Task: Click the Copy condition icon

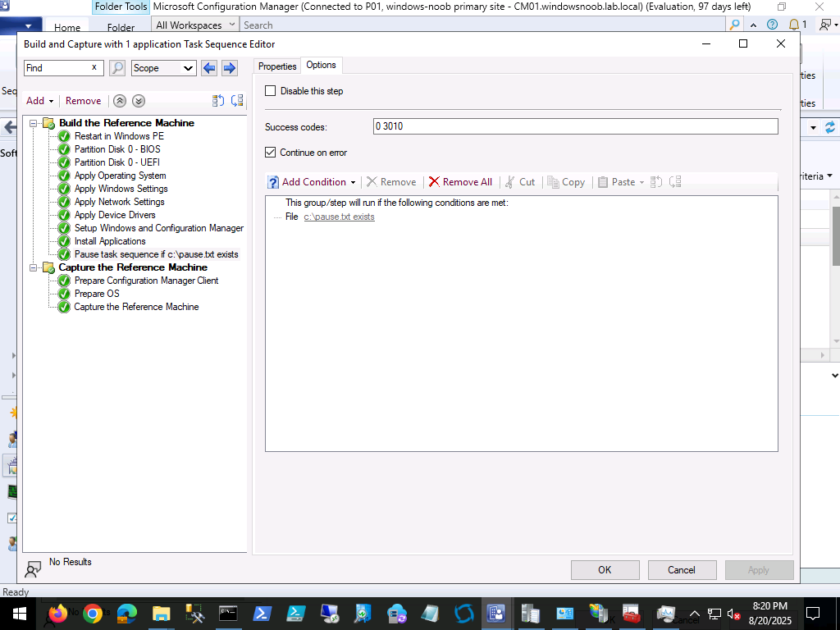Action: click(x=553, y=182)
